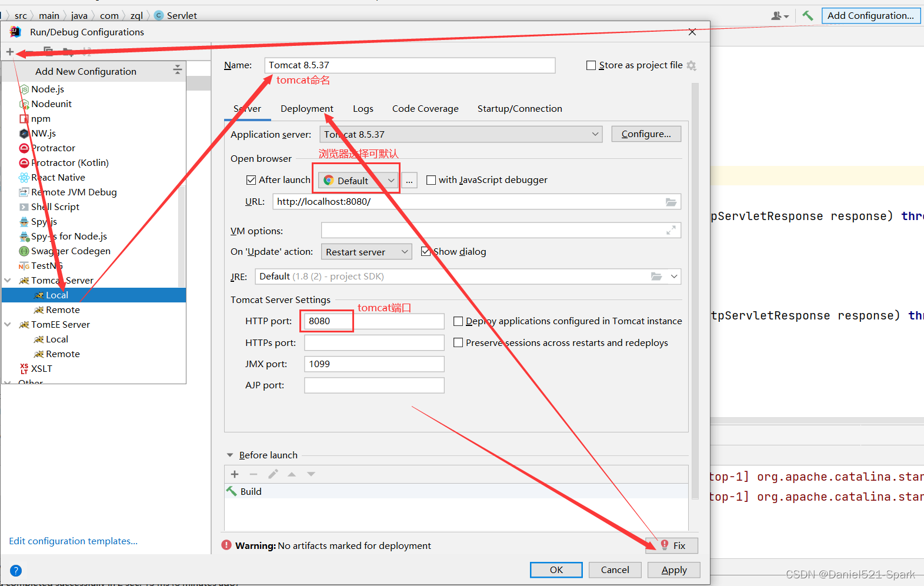924x586 pixels.
Task: Enable Deploy applications configured in Tomcat instance
Action: coord(458,321)
